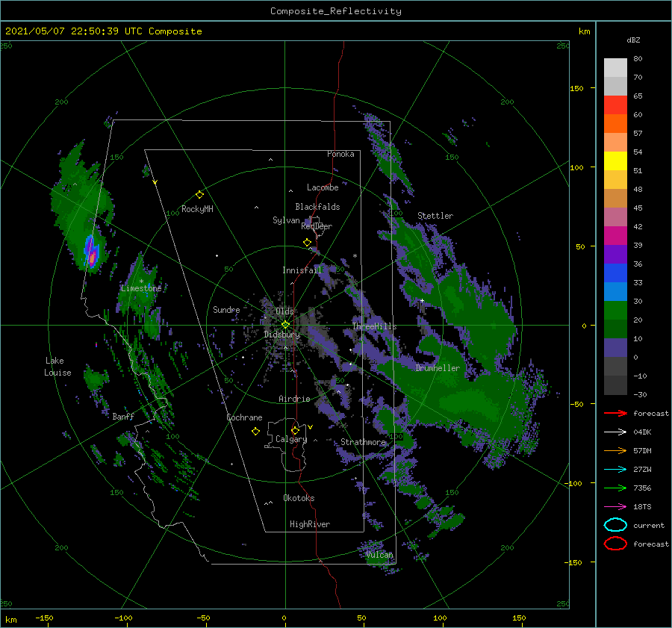Click the white 04DK arrow icon
This screenshot has width=672, height=628.
coord(615,432)
